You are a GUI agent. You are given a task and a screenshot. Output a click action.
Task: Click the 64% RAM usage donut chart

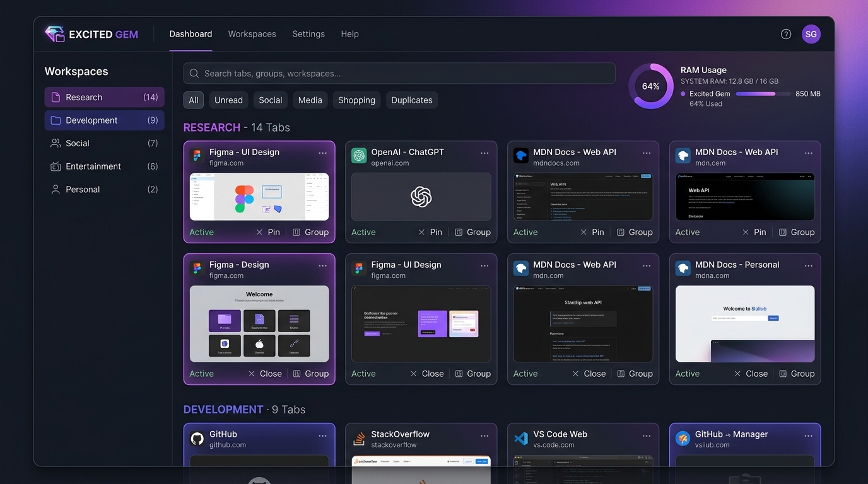[x=651, y=86]
